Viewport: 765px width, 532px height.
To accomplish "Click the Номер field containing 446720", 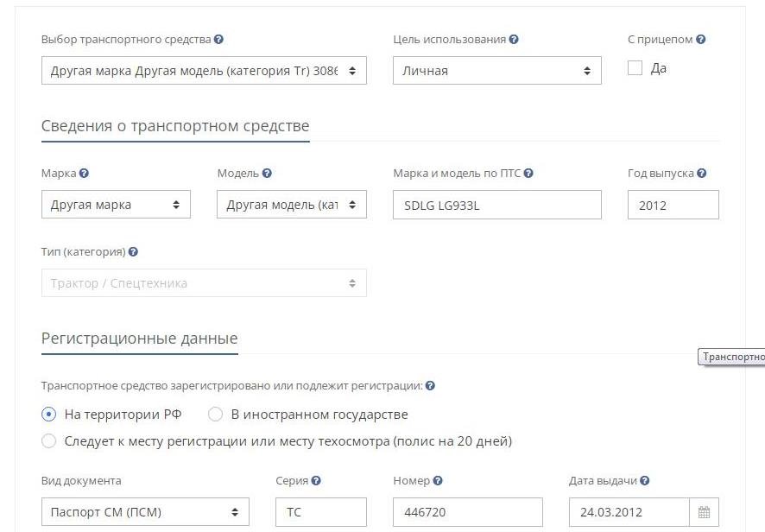I will point(468,512).
